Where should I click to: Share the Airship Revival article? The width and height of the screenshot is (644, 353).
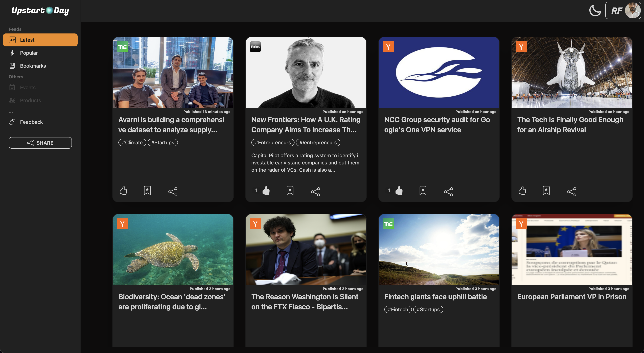click(x=572, y=192)
